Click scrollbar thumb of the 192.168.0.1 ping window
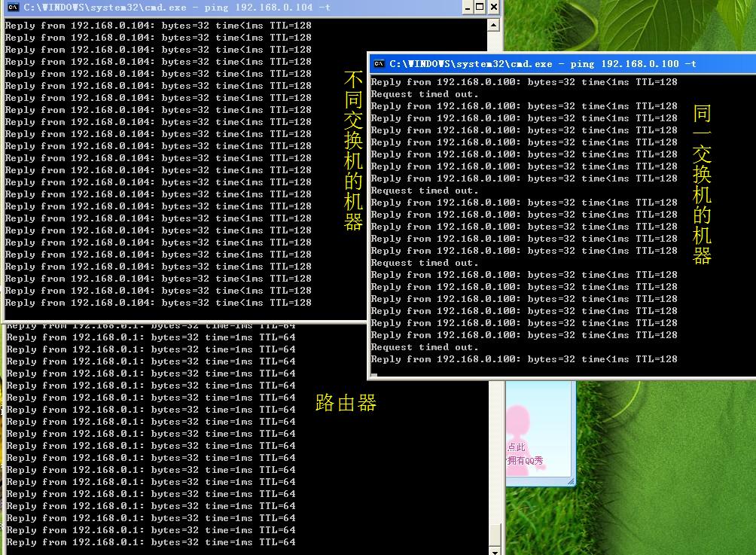Image resolution: width=756 pixels, height=555 pixels. point(494,534)
